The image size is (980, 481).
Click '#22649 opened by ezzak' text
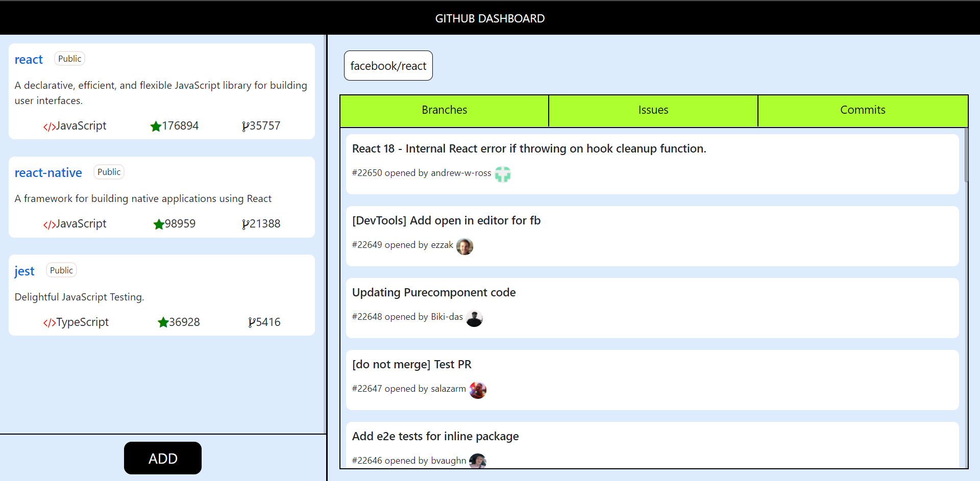403,245
